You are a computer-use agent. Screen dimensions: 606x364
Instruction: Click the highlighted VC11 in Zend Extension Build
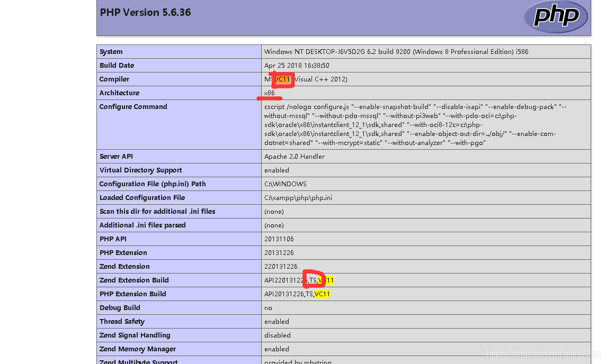pyautogui.click(x=328, y=280)
